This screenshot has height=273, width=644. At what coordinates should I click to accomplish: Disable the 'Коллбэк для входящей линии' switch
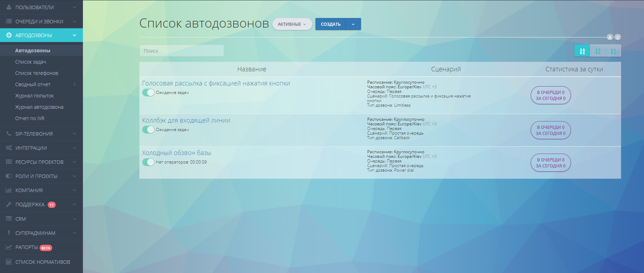(x=148, y=130)
